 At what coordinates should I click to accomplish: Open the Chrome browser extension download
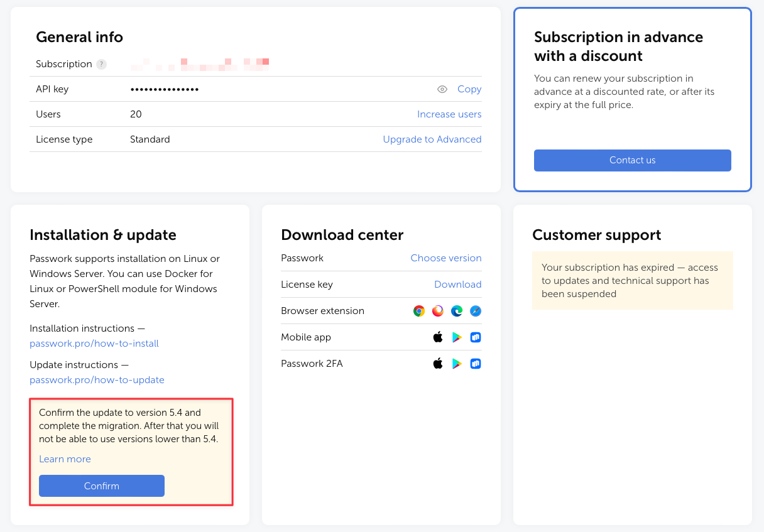[418, 310]
